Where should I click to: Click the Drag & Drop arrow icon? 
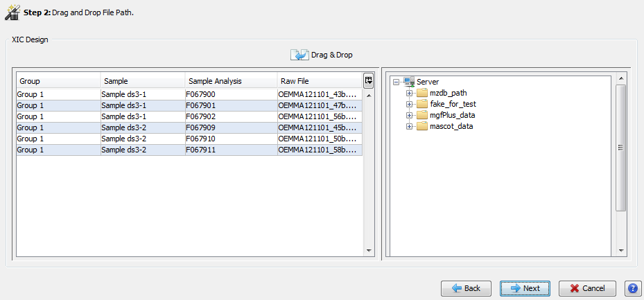[x=299, y=55]
